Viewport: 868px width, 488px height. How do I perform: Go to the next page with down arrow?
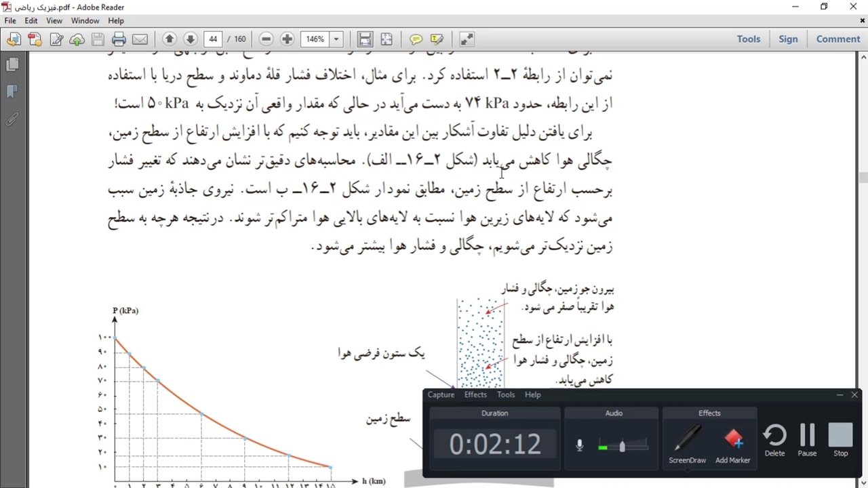pyautogui.click(x=191, y=39)
